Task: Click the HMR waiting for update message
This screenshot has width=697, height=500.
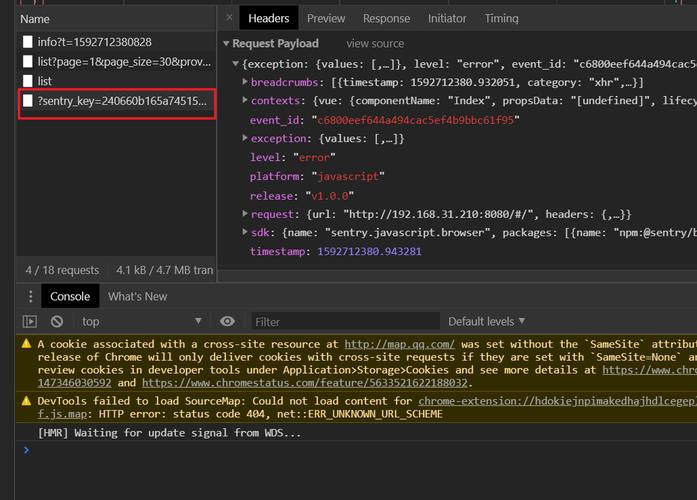Action: click(x=169, y=433)
